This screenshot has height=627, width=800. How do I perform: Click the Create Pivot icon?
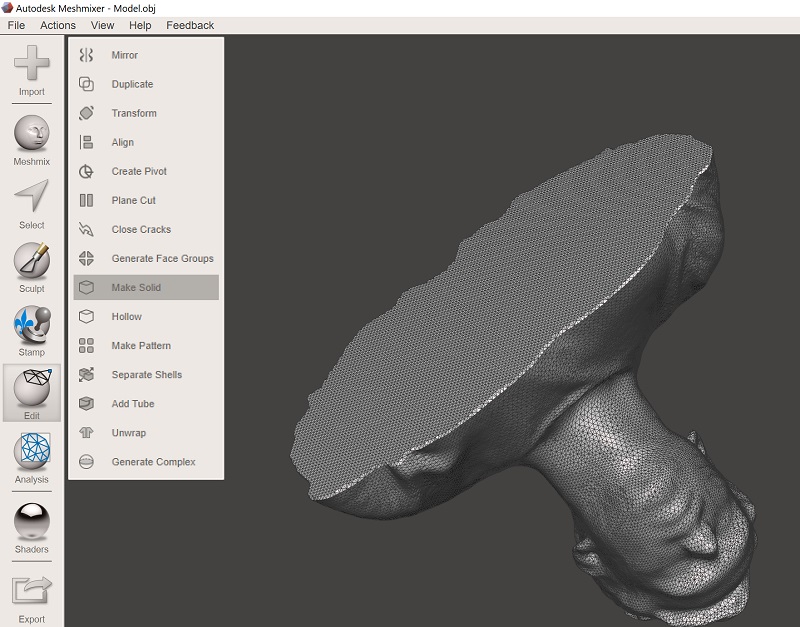click(86, 171)
